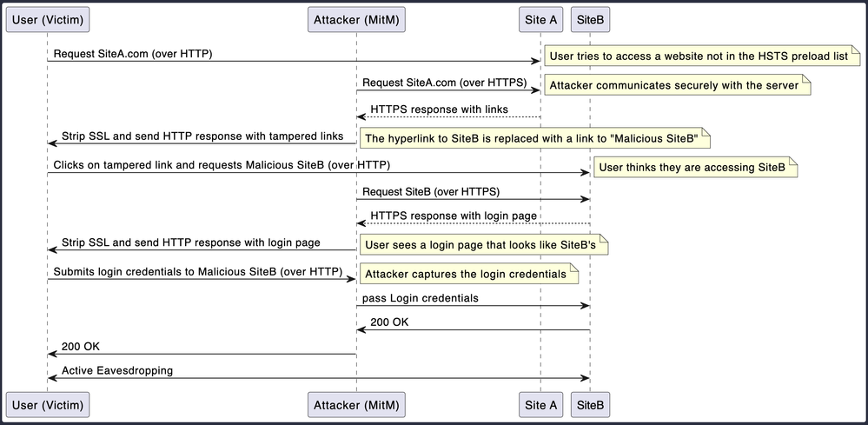Select the 'pass Login credentials' message label
Screen dimensions: 868x425
click(x=421, y=298)
